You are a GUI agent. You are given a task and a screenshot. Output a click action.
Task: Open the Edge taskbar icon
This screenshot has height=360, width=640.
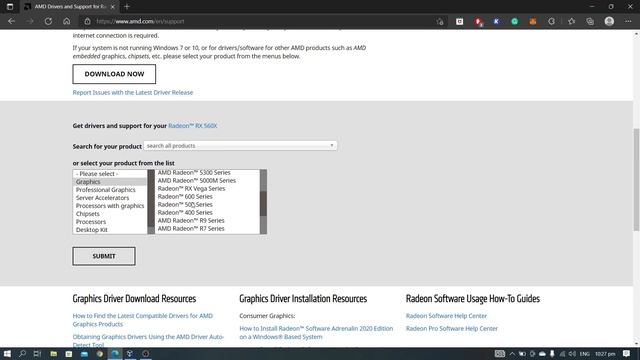pyautogui.click(x=115, y=354)
